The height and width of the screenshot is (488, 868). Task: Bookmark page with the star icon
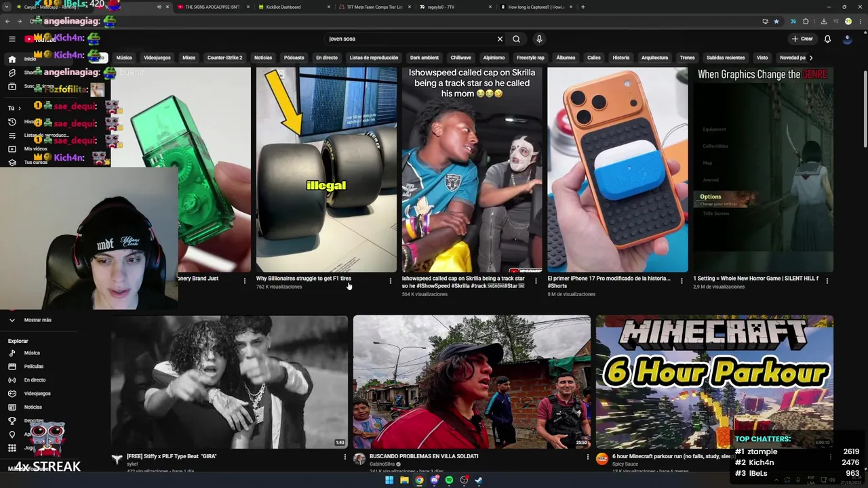click(776, 21)
